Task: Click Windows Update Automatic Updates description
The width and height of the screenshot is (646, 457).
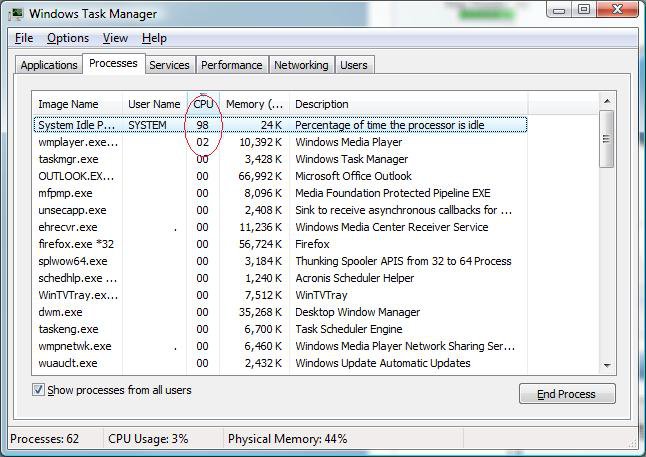Action: (383, 363)
